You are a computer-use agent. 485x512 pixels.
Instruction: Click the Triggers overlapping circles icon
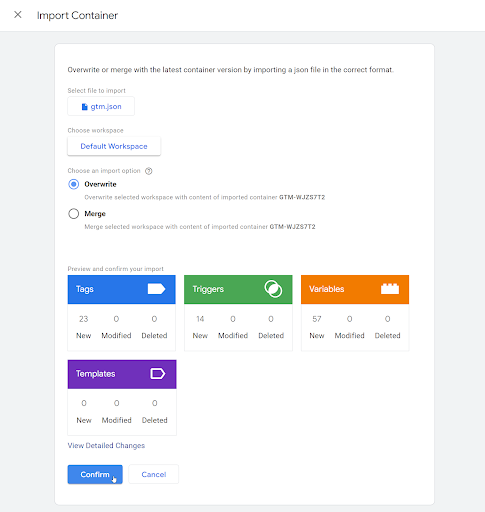[x=273, y=289]
